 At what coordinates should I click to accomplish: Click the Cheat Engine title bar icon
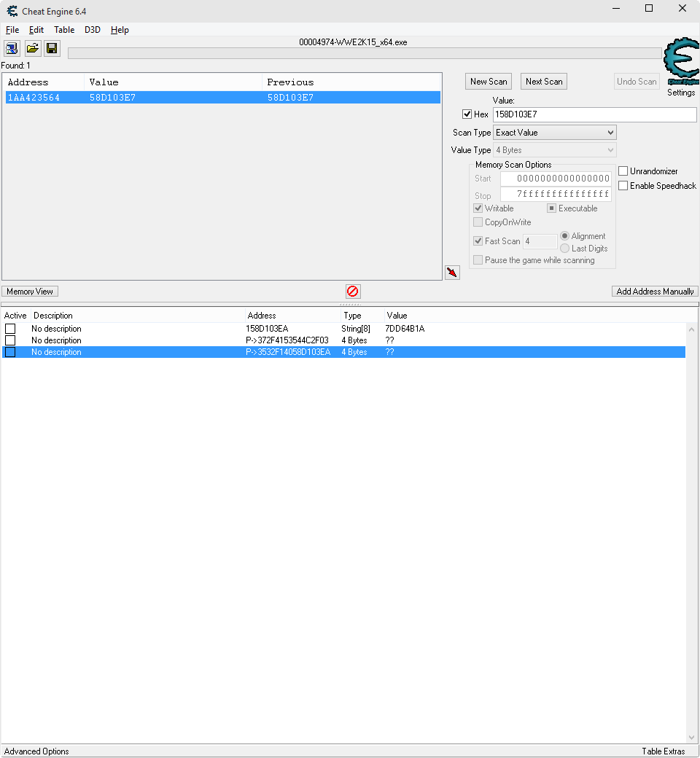point(12,11)
